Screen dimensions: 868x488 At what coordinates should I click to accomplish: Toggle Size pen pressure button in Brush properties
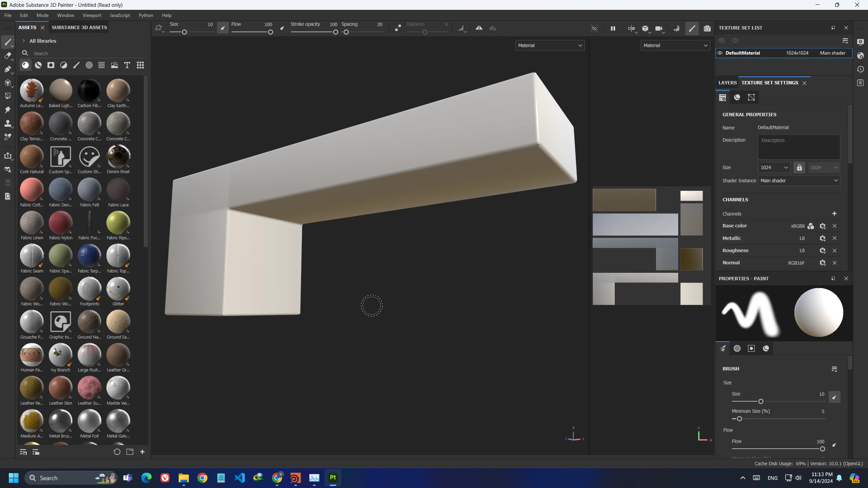(x=834, y=397)
